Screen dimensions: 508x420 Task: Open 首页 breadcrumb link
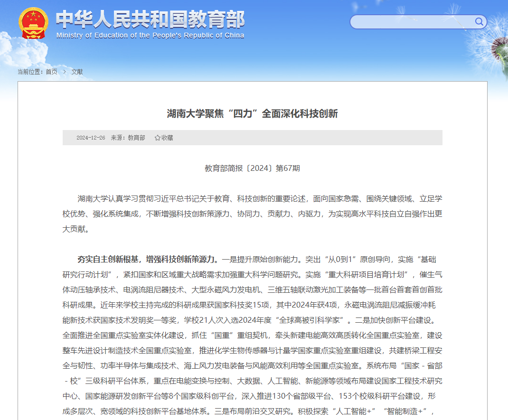51,72
